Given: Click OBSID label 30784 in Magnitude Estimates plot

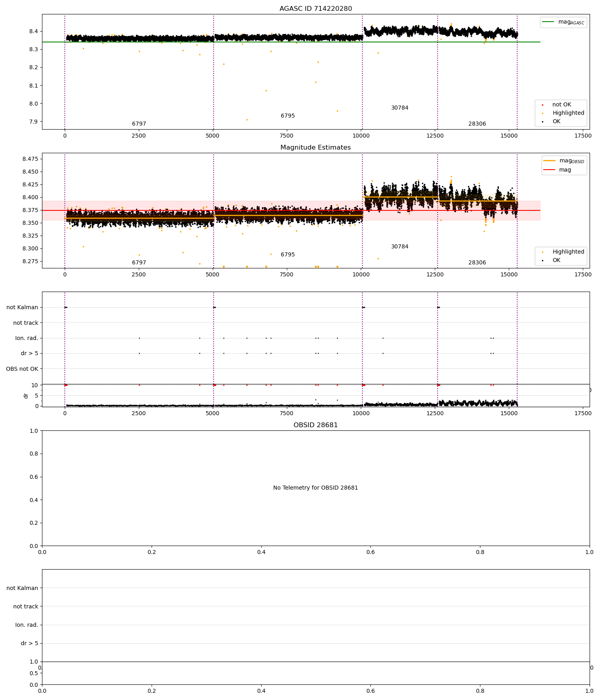Looking at the screenshot, I should tap(400, 247).
